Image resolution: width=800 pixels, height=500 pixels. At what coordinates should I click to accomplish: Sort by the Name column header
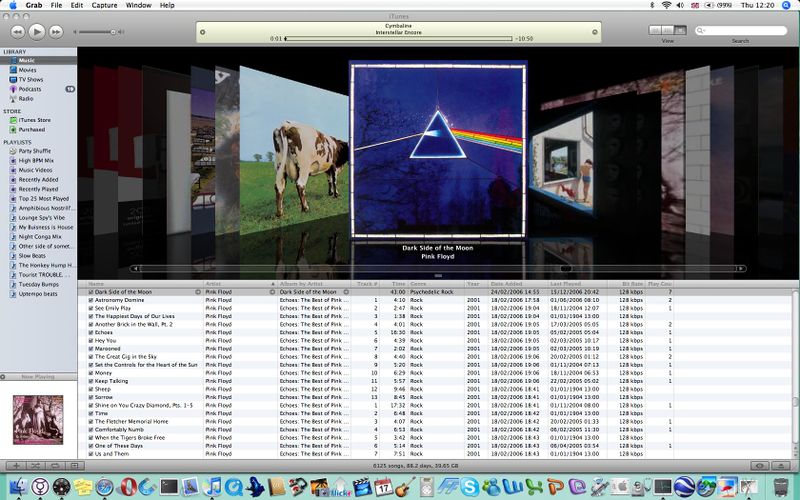pos(140,284)
